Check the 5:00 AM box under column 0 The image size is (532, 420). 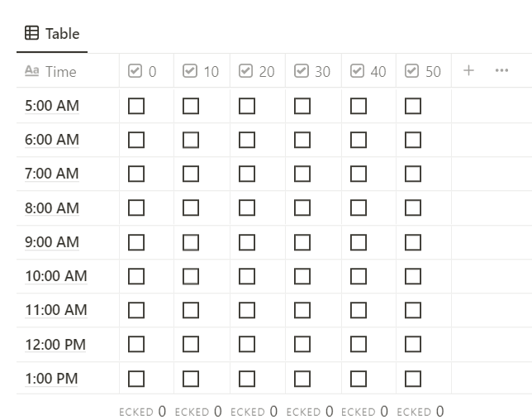(x=136, y=106)
